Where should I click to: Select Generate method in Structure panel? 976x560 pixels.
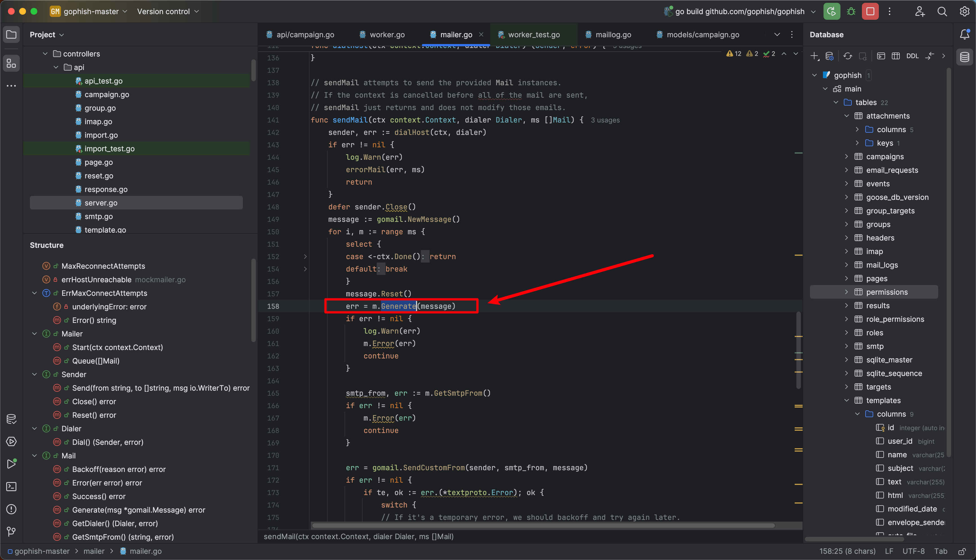click(x=138, y=509)
